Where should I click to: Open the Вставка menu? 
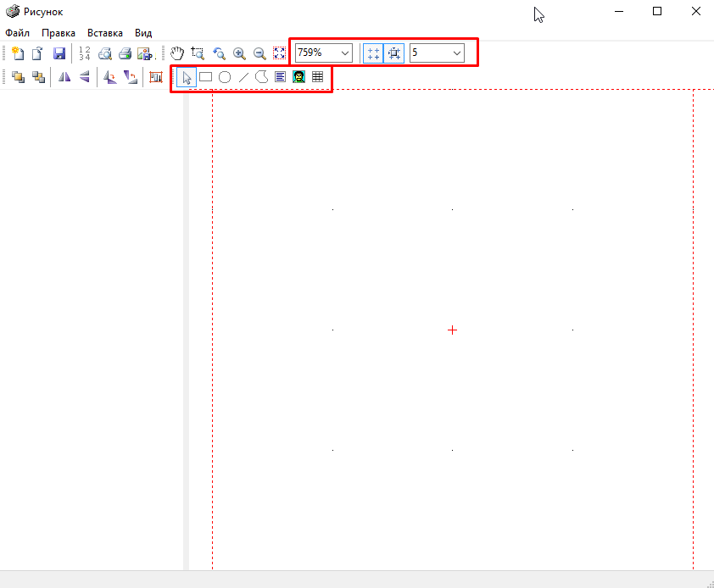point(105,33)
